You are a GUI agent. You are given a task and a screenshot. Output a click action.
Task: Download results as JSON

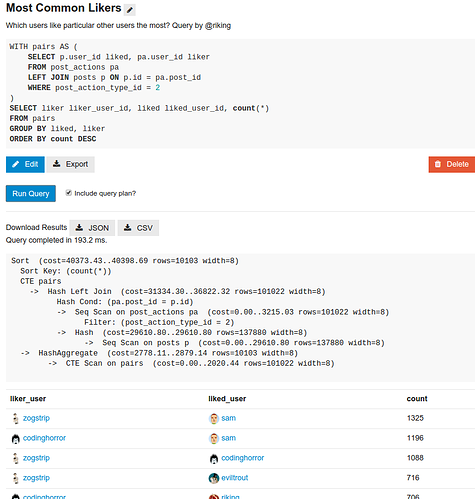(x=92, y=228)
